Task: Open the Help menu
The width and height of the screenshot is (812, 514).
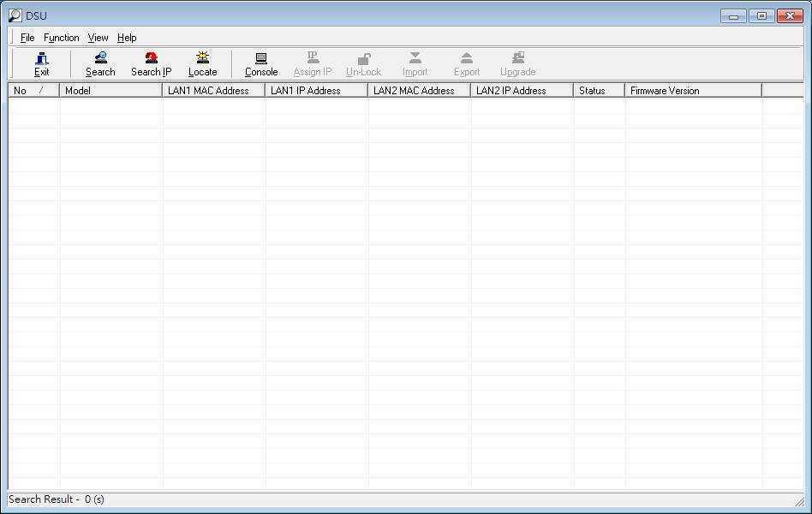Action: (127, 38)
